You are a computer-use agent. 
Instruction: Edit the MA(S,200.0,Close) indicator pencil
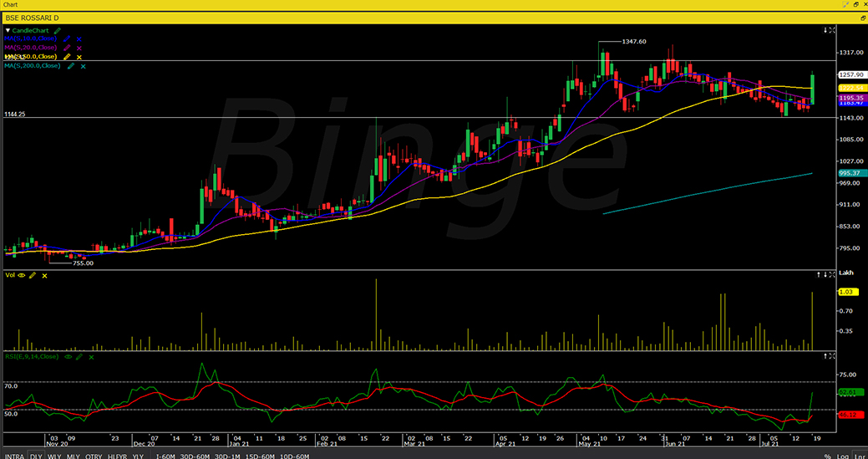[71, 66]
